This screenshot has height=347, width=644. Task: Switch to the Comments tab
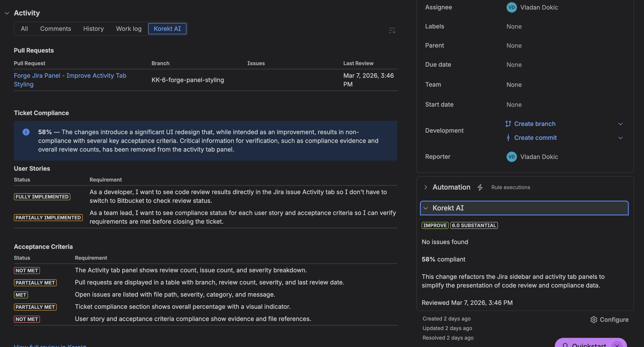tap(56, 28)
